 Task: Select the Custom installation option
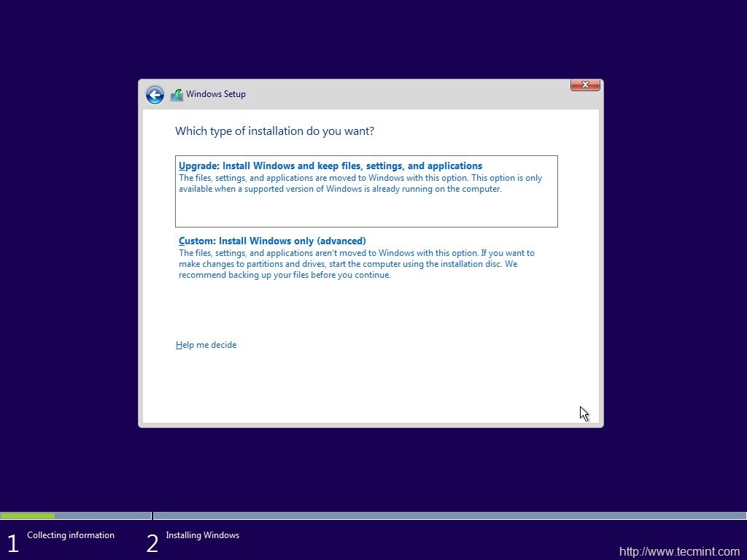pyautogui.click(x=271, y=241)
